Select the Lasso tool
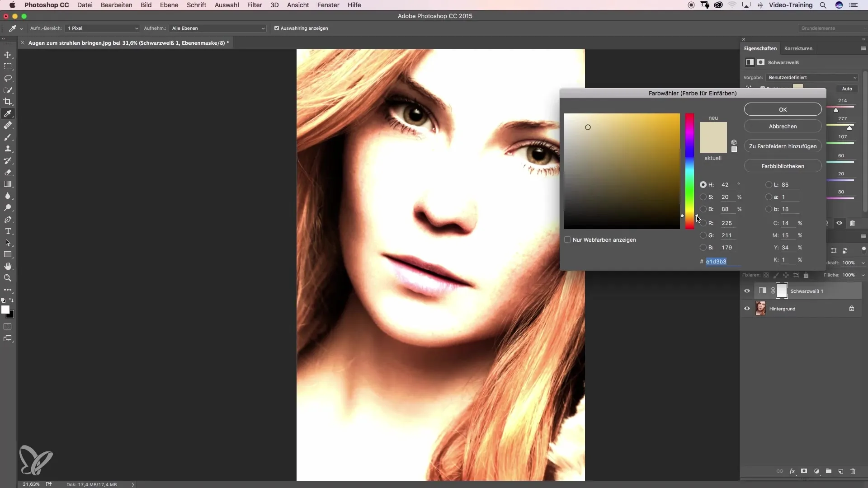The height and width of the screenshot is (488, 868). pos(8,78)
